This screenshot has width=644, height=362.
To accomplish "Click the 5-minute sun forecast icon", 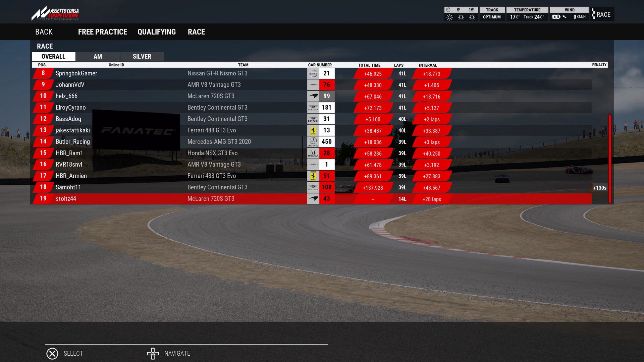I will coord(461,17).
